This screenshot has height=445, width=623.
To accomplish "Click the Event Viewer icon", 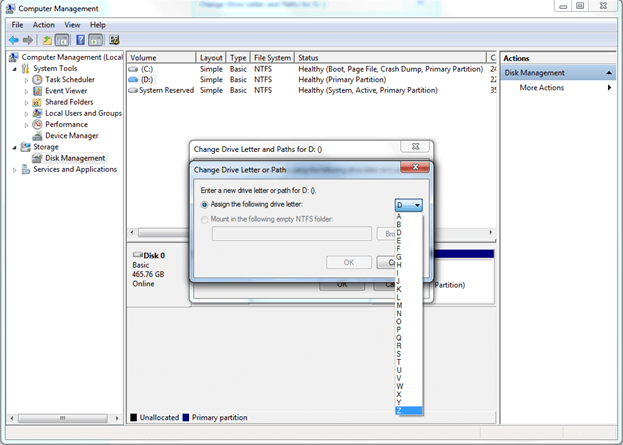I will click(x=37, y=91).
